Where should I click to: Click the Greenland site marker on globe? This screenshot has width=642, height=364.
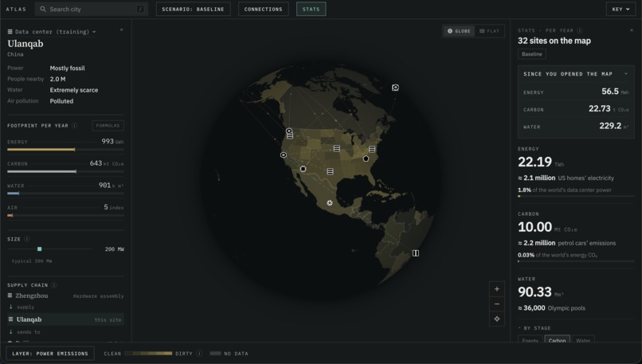(x=395, y=87)
